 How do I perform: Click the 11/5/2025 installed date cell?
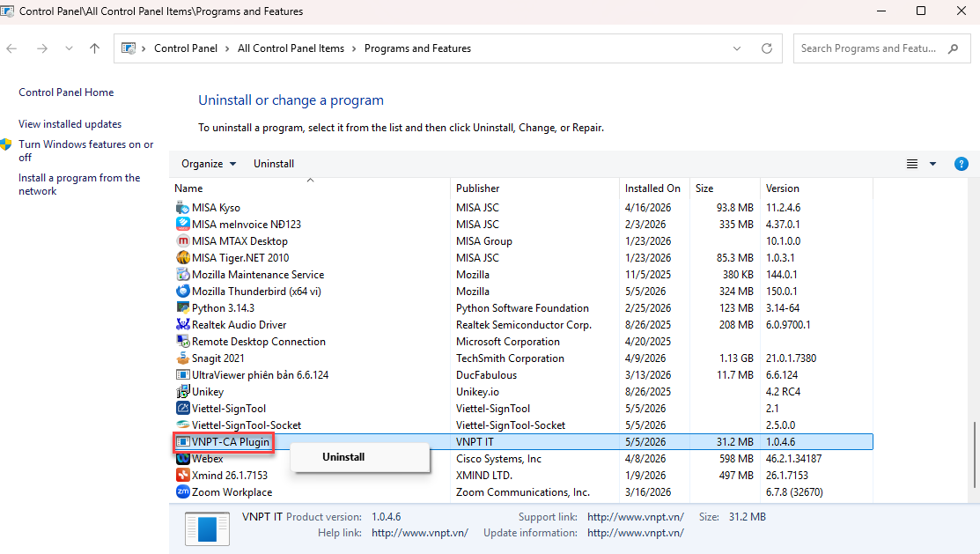point(648,275)
